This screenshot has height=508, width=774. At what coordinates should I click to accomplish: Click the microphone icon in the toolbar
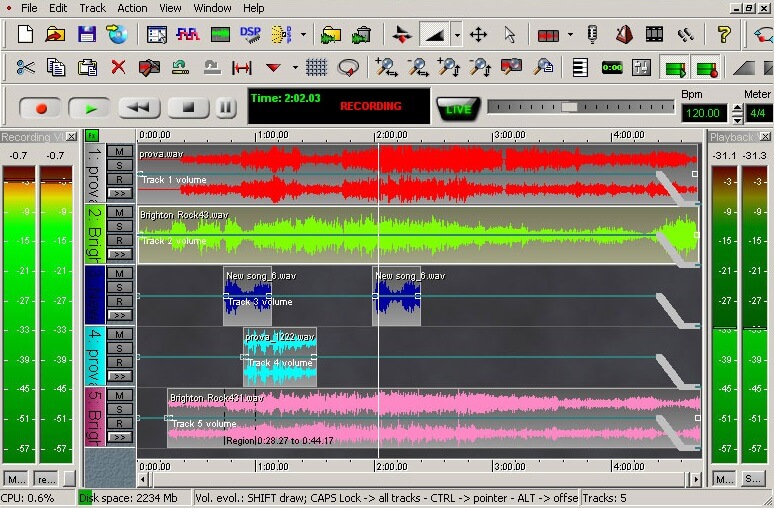pos(592,35)
